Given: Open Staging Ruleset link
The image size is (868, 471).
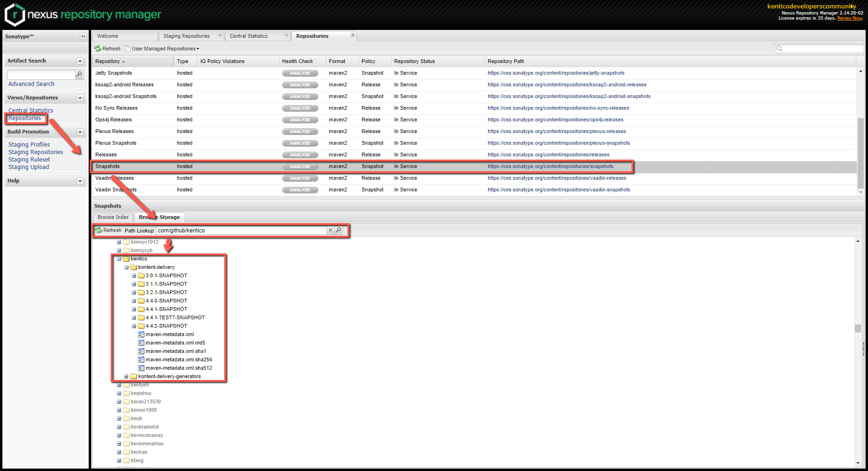Looking at the screenshot, I should 29,160.
